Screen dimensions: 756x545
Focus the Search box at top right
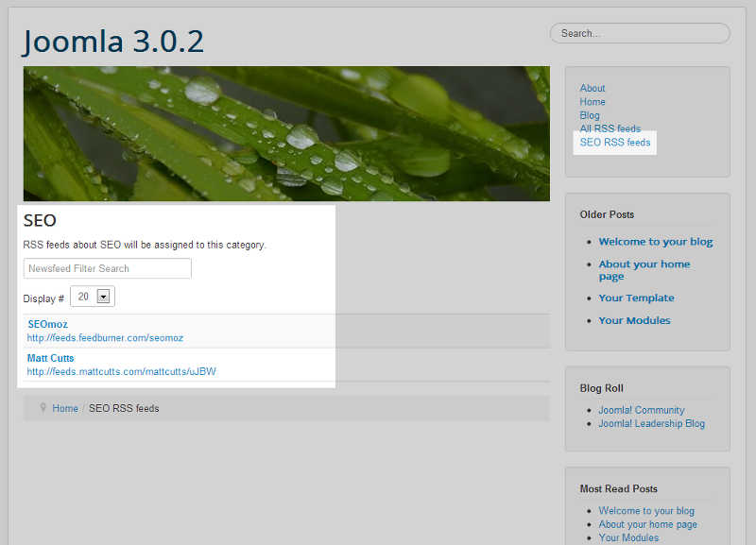coord(640,33)
